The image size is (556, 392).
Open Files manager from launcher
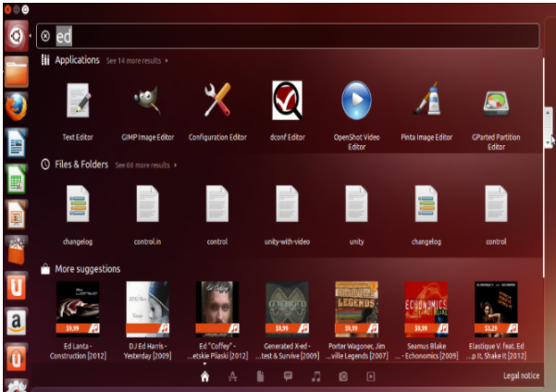click(x=17, y=72)
